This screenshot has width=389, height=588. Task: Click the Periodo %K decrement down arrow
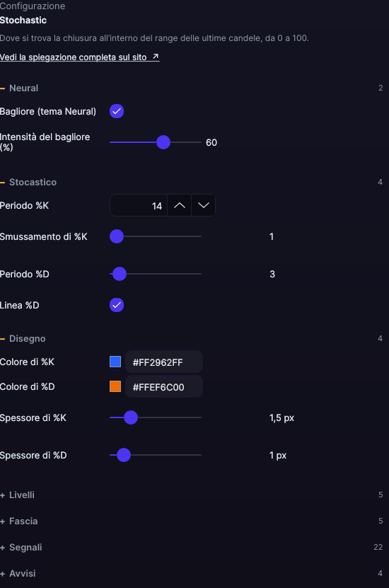tap(204, 205)
